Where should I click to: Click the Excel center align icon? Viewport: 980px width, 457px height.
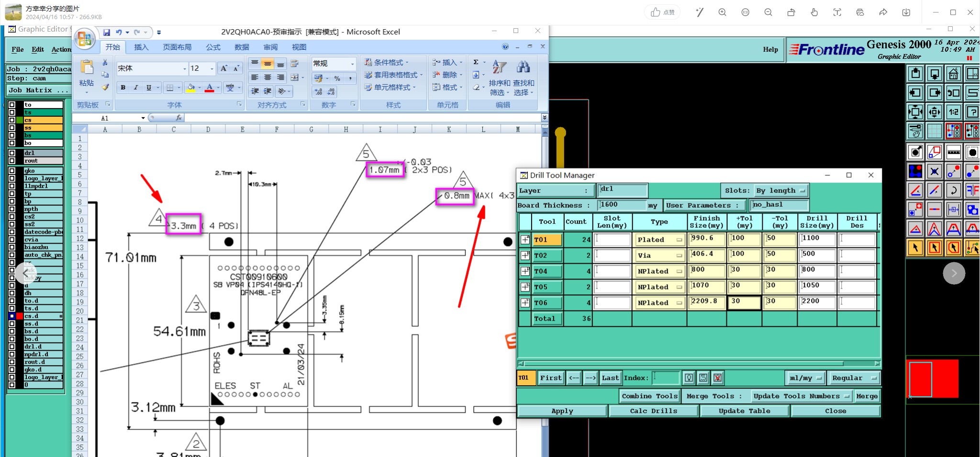267,78
